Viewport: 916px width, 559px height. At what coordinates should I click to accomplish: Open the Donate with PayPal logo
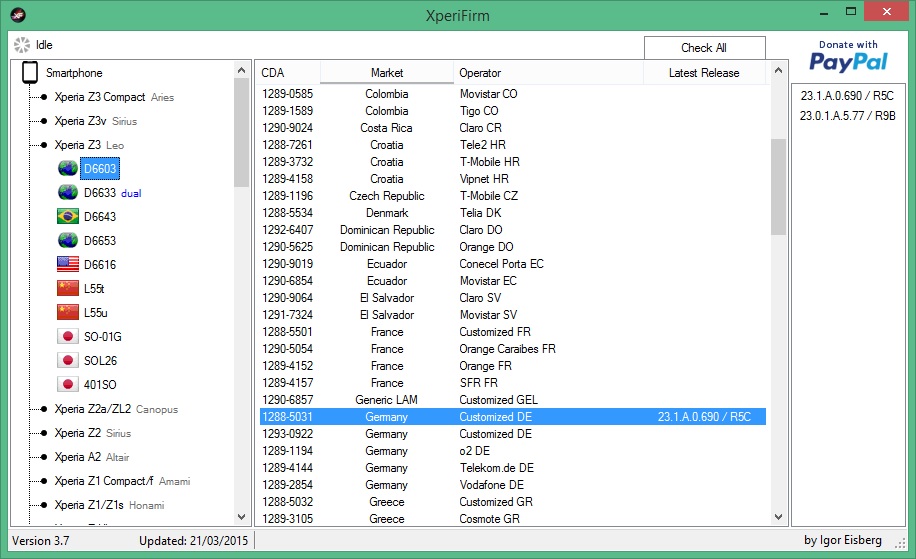point(848,57)
